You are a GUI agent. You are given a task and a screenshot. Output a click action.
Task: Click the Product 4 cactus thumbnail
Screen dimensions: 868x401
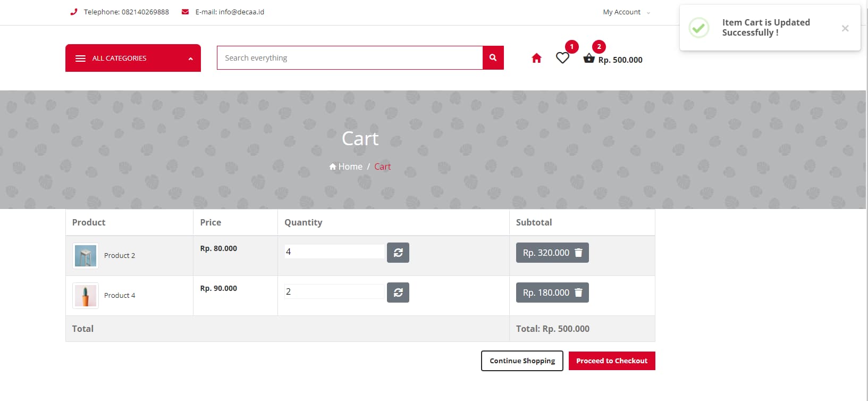[x=86, y=296]
